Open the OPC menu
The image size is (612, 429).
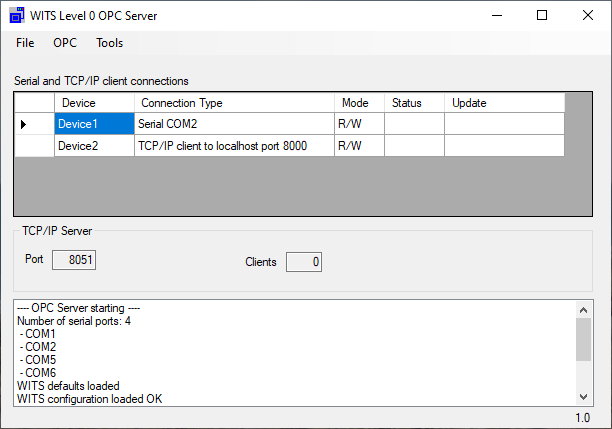click(x=65, y=43)
